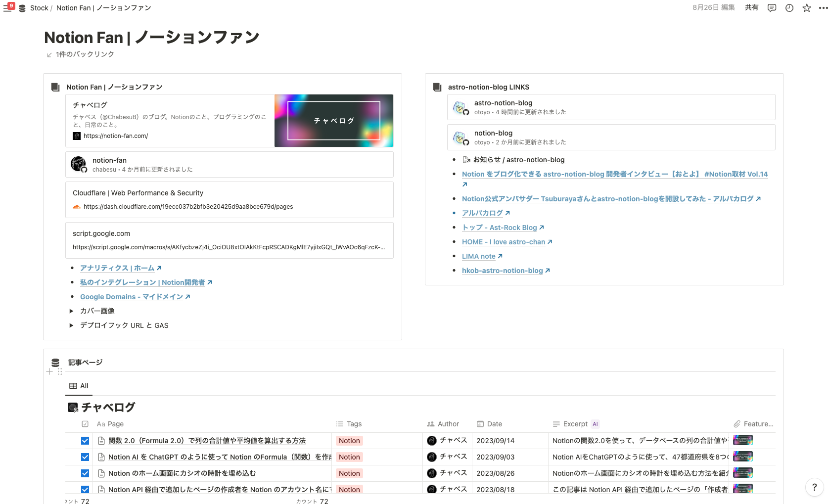The height and width of the screenshot is (504, 829).
Task: Click plus icon to add block
Action: tap(49, 371)
